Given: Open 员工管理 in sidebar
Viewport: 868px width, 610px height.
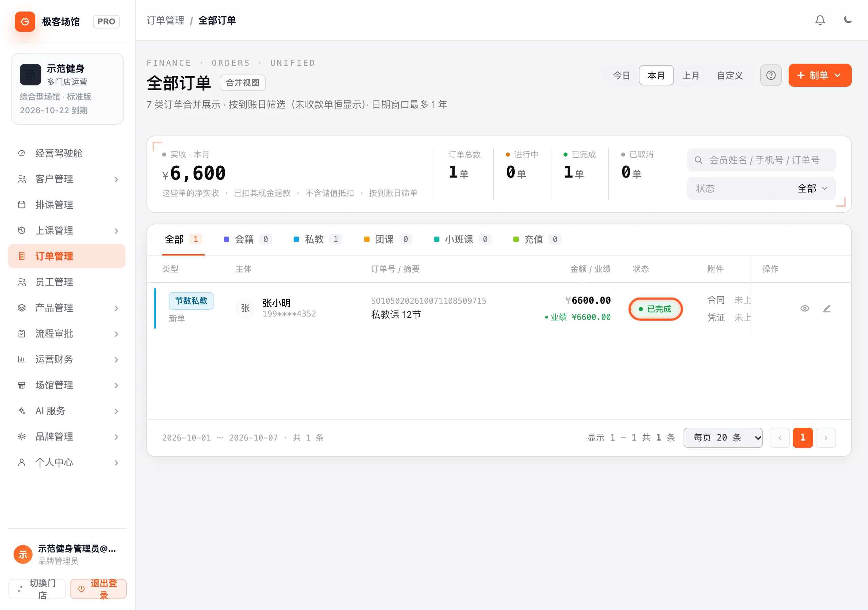Looking at the screenshot, I should 67,282.
